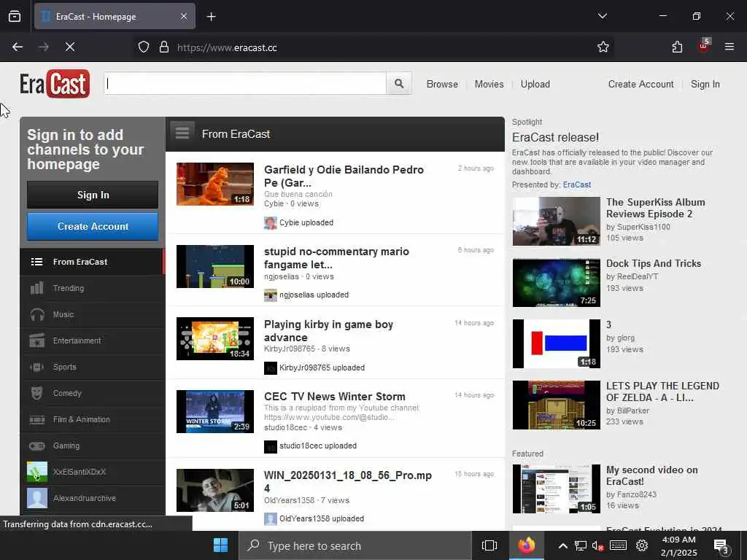This screenshot has height=560, width=747.
Task: Select From EraCast in sidebar guide
Action: (92, 262)
